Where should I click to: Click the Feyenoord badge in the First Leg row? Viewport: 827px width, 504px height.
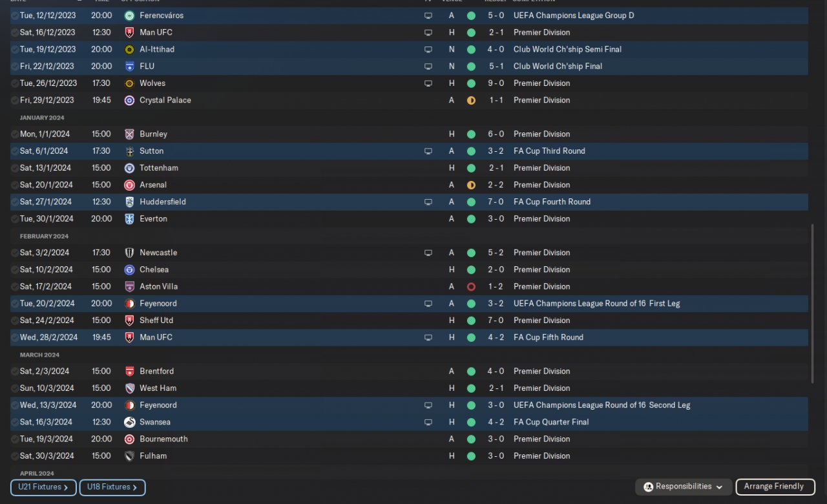(x=129, y=304)
